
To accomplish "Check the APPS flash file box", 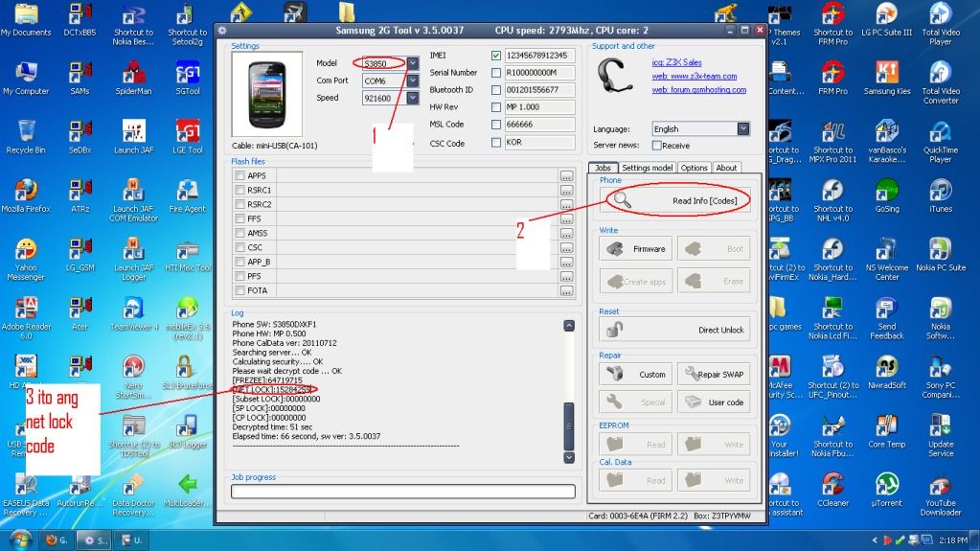I will tap(239, 175).
